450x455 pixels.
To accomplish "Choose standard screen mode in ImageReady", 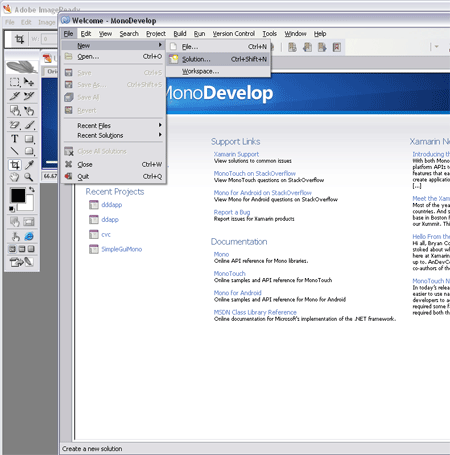I will tap(12, 249).
